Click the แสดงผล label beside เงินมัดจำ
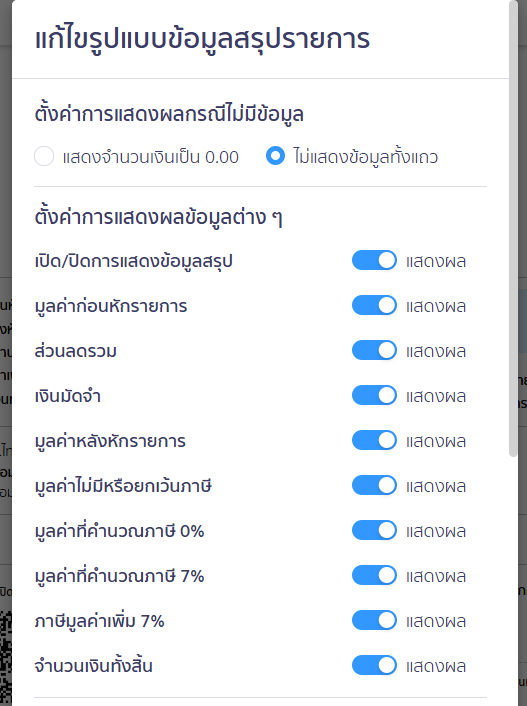The image size is (527, 706). point(436,397)
